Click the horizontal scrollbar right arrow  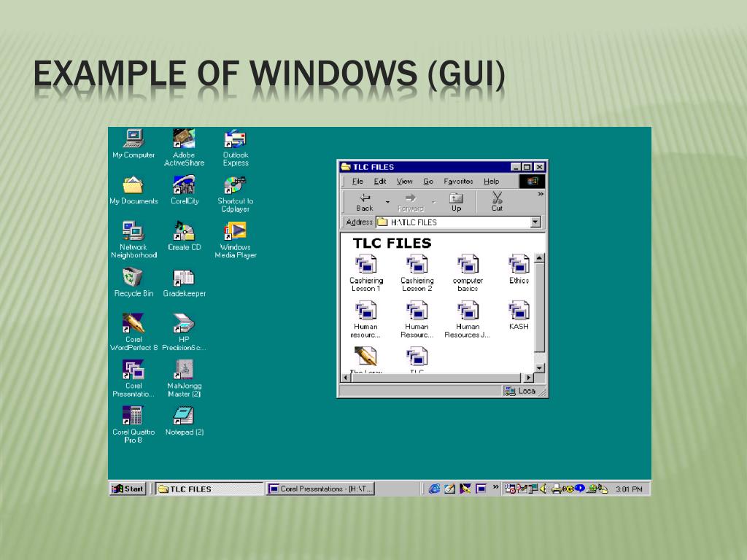pos(528,378)
